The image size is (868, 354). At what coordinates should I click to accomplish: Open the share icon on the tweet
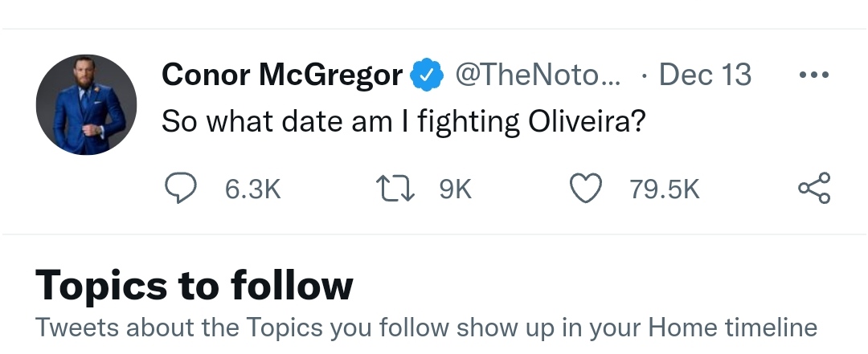coord(813,189)
